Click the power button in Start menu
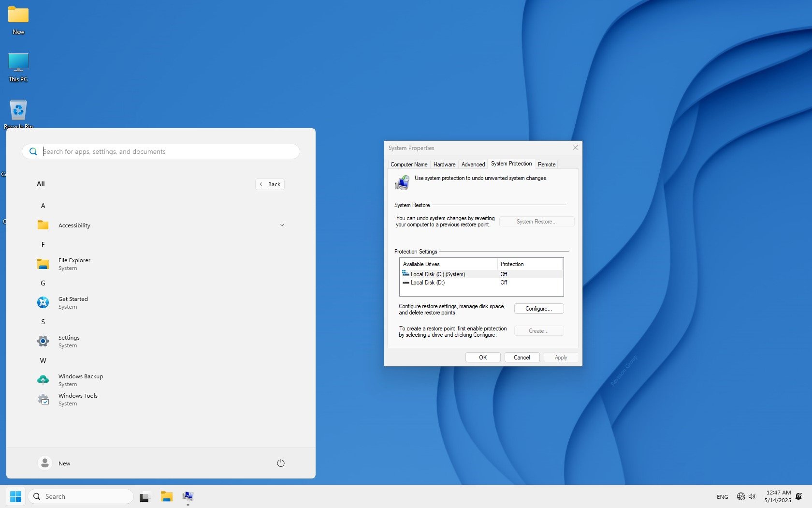812x508 pixels. tap(280, 463)
